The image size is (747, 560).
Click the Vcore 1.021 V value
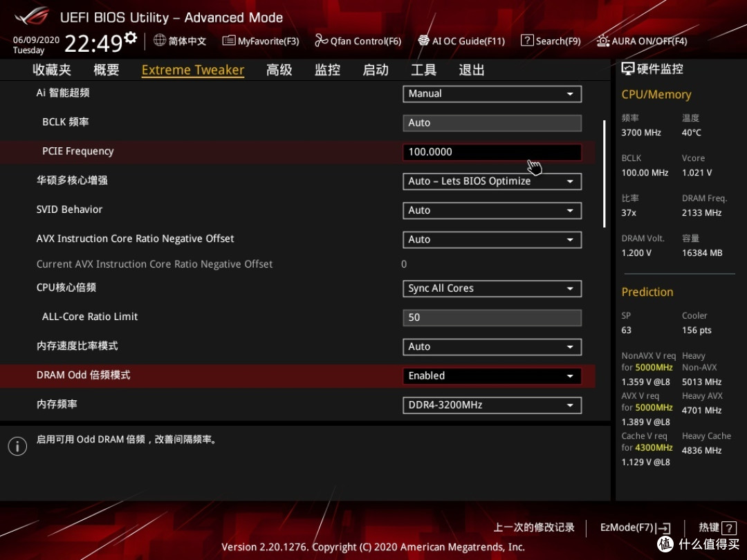click(697, 172)
